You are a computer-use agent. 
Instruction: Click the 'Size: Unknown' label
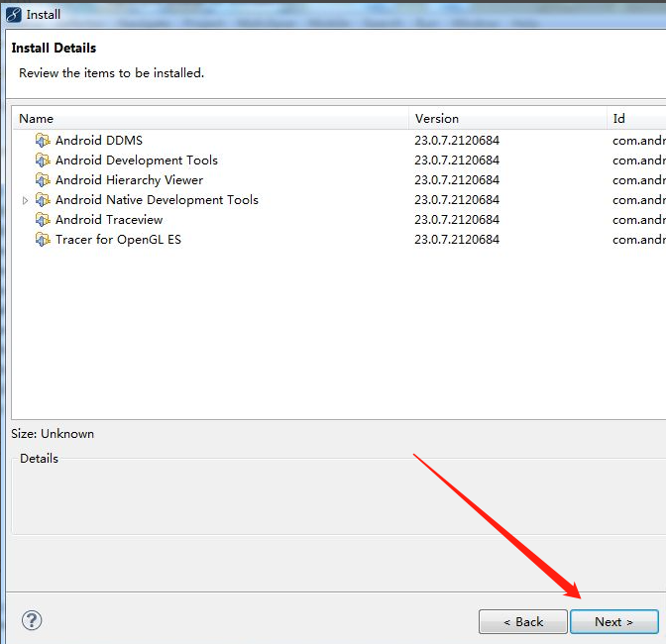[53, 434]
